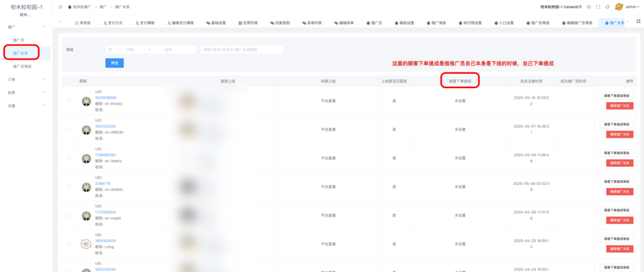Image resolution: width=644 pixels, height=272 pixels.
Task: Open UID link 1108488283
Action: tap(105, 155)
